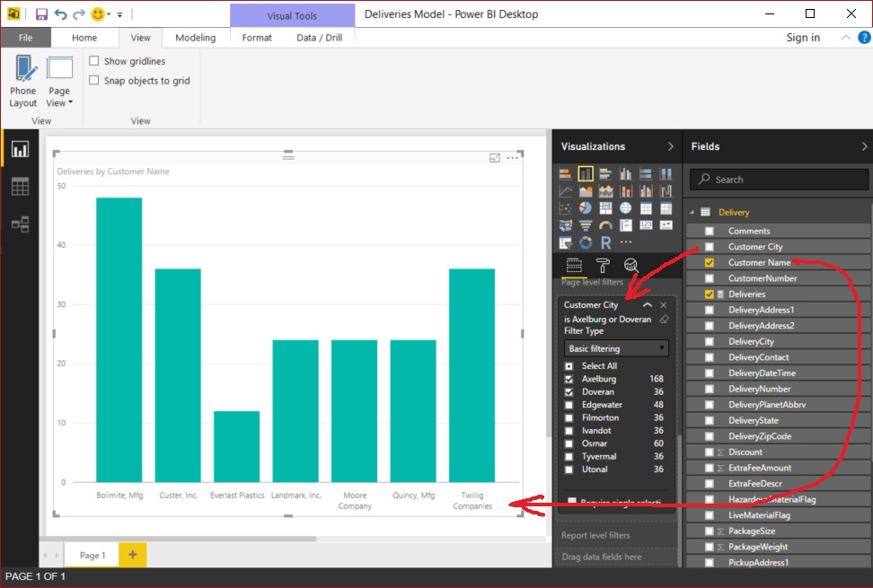Check Edgewater in the city filter
This screenshot has width=873, height=588.
(569, 405)
